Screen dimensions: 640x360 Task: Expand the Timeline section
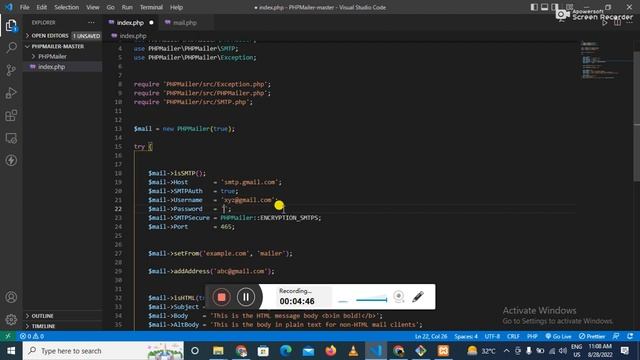43,326
